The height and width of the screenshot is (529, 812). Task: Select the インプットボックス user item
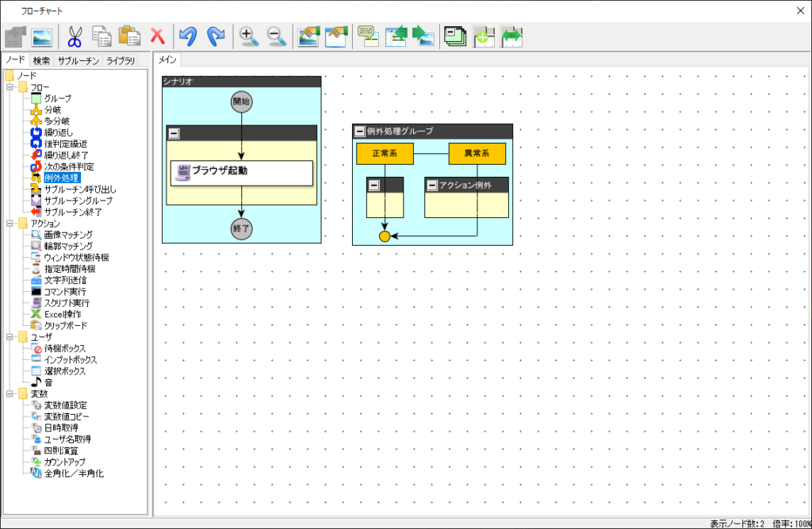click(x=71, y=360)
